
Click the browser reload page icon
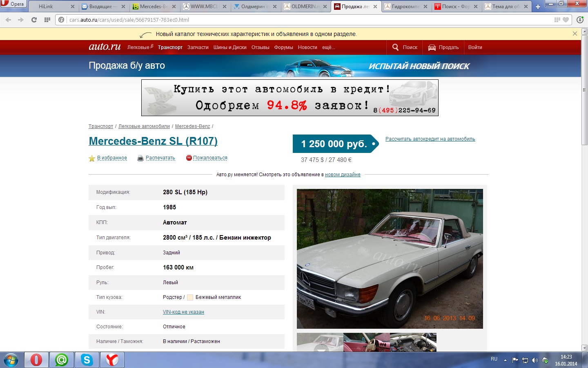pyautogui.click(x=34, y=20)
